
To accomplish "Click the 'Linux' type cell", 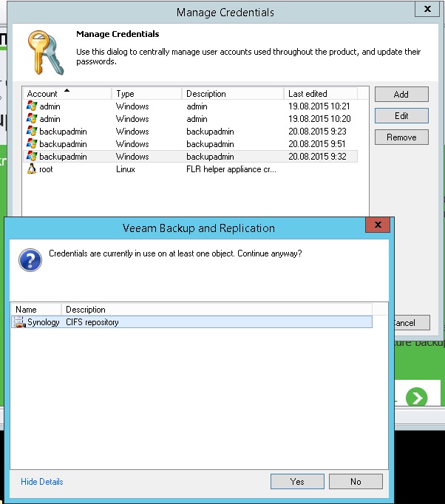I will click(126, 169).
